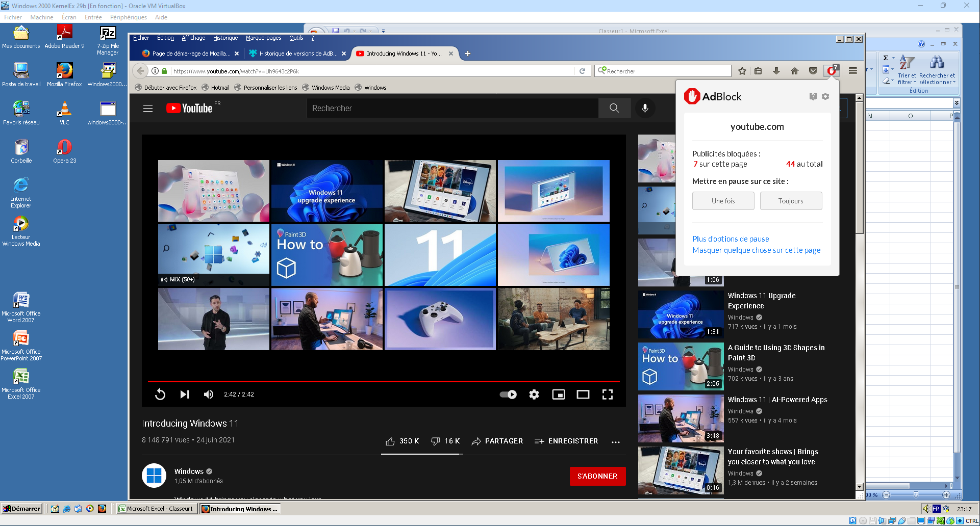Image resolution: width=980 pixels, height=526 pixels.
Task: Show bookmarks list icon in Firefox
Action: click(x=759, y=71)
